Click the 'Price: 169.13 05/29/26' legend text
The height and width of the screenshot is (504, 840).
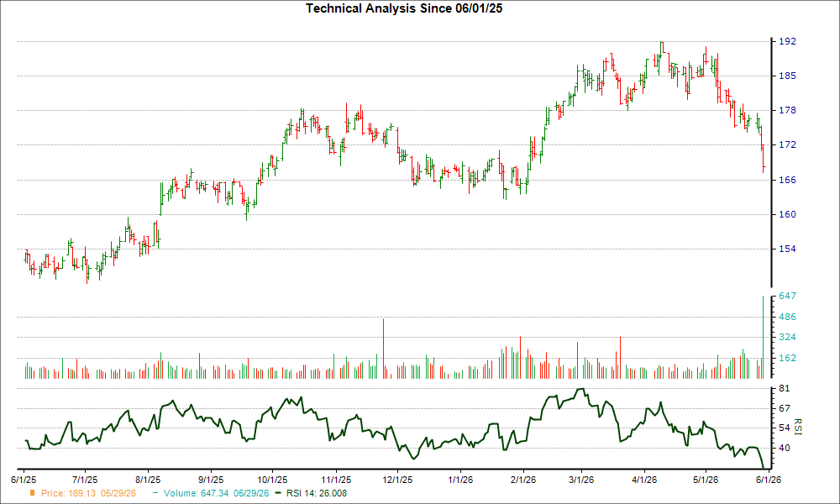coord(88,493)
